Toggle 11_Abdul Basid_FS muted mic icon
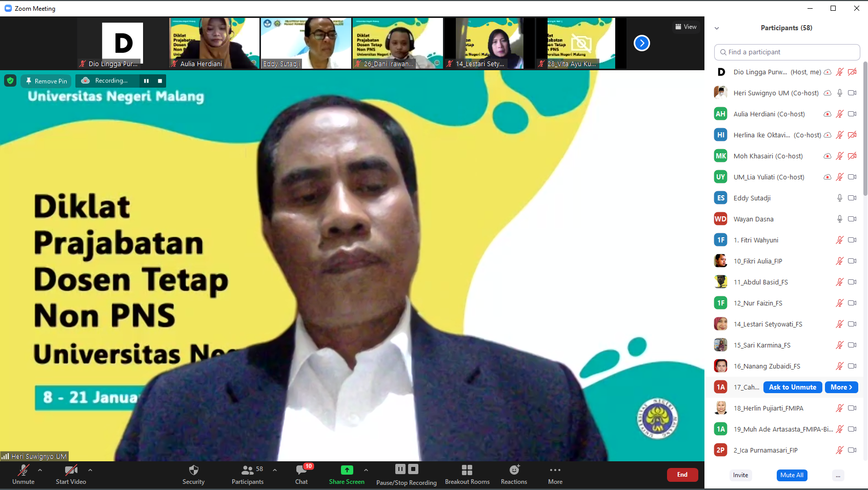This screenshot has height=490, width=868. click(x=840, y=282)
